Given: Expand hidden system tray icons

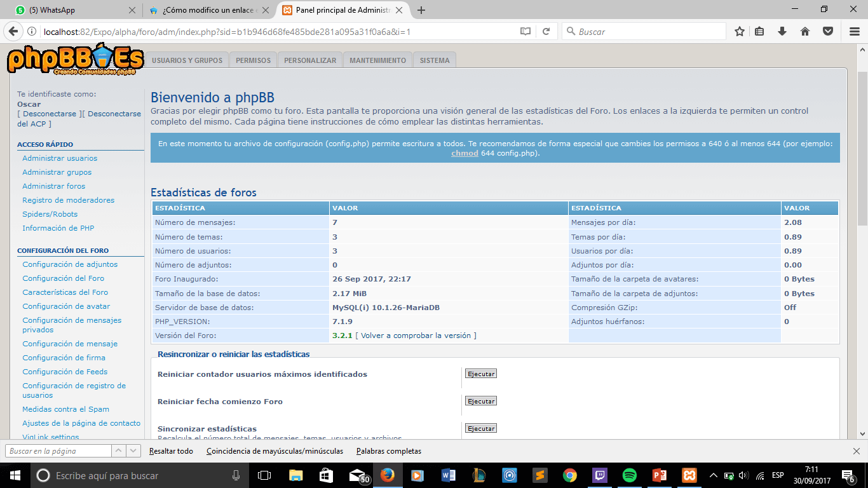Looking at the screenshot, I should [713, 475].
